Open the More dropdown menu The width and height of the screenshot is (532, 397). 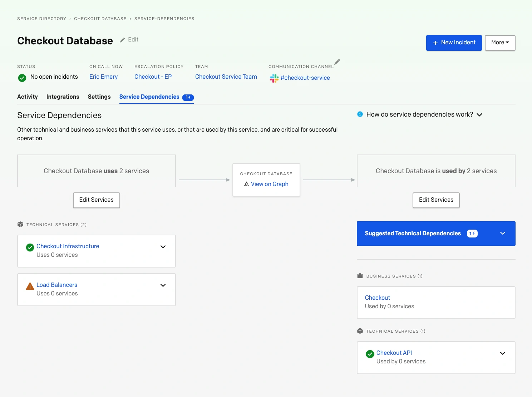[x=500, y=43]
